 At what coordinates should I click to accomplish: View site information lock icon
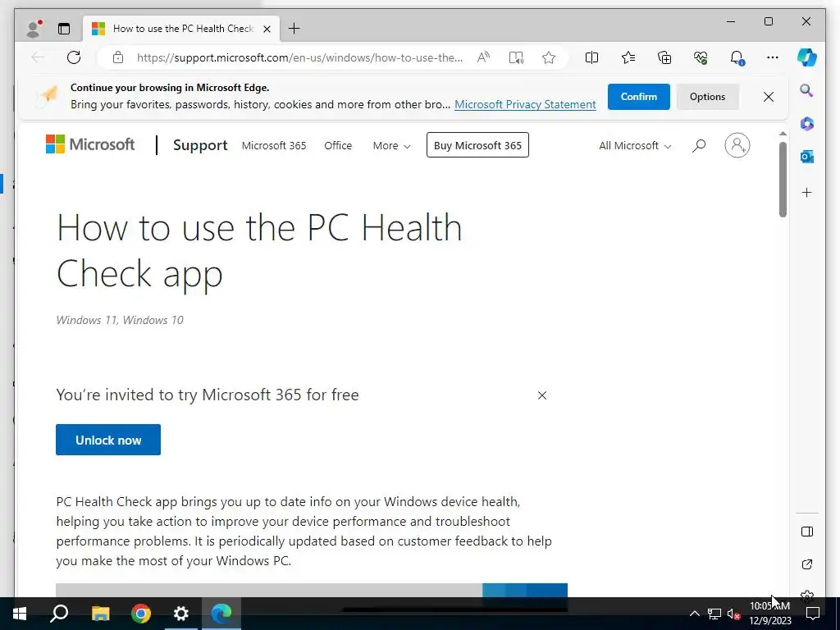pos(118,57)
